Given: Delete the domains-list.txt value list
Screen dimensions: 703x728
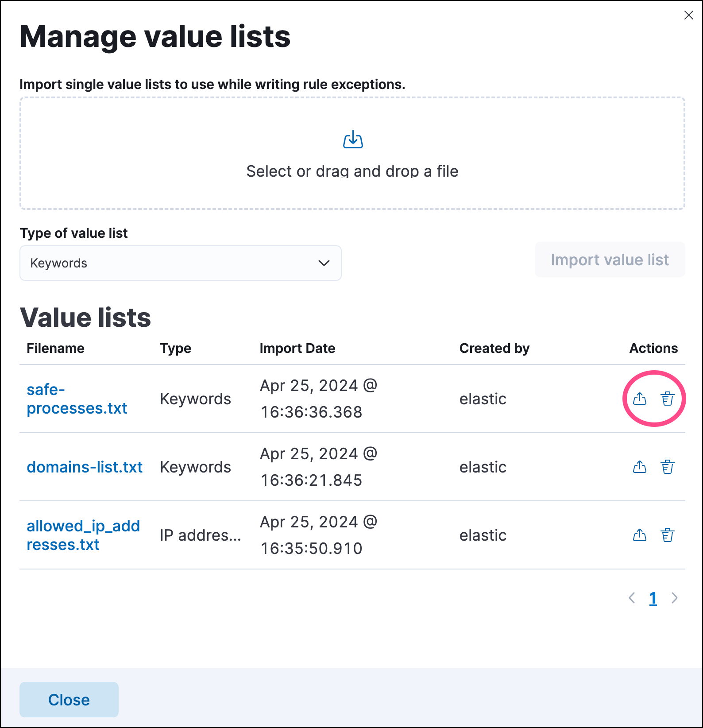Looking at the screenshot, I should click(x=668, y=467).
